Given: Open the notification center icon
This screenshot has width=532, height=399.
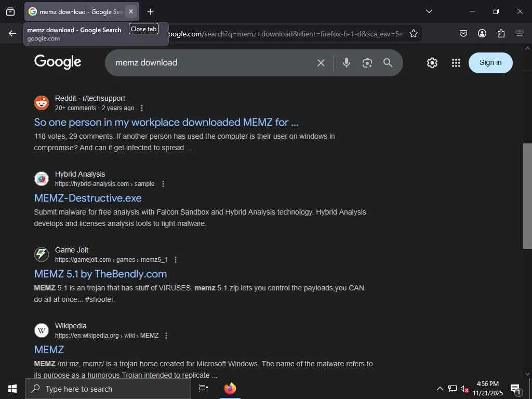Looking at the screenshot, I should (x=515, y=389).
